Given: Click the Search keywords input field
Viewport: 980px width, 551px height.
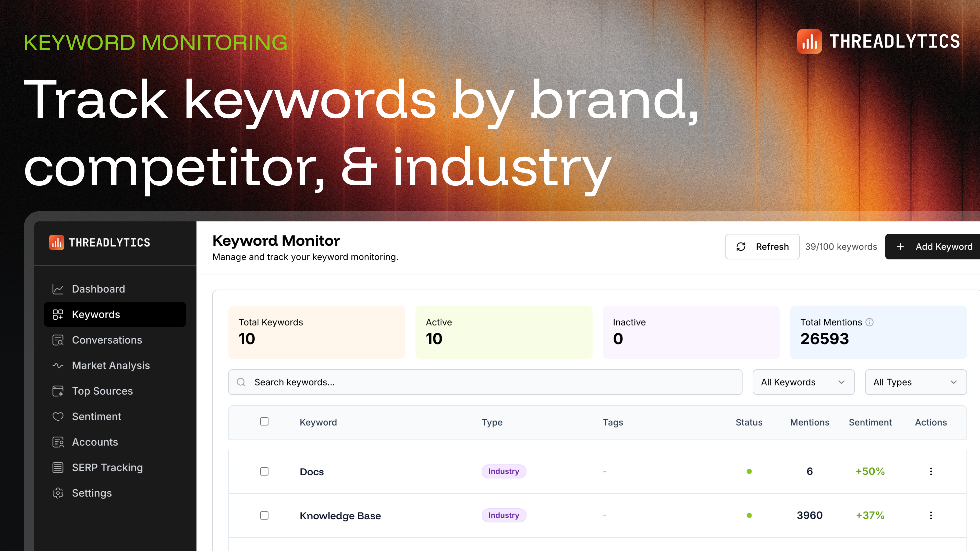Looking at the screenshot, I should [485, 382].
